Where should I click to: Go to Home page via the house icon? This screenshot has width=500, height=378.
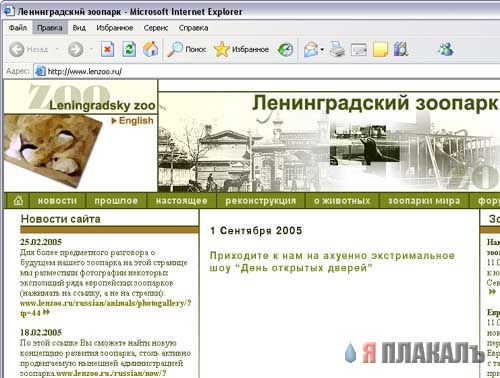pos(151,49)
